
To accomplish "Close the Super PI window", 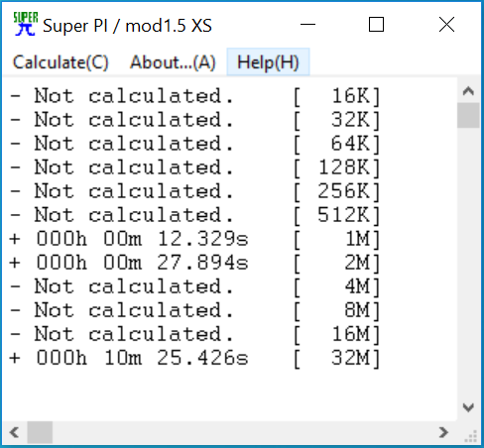I will [x=446, y=25].
